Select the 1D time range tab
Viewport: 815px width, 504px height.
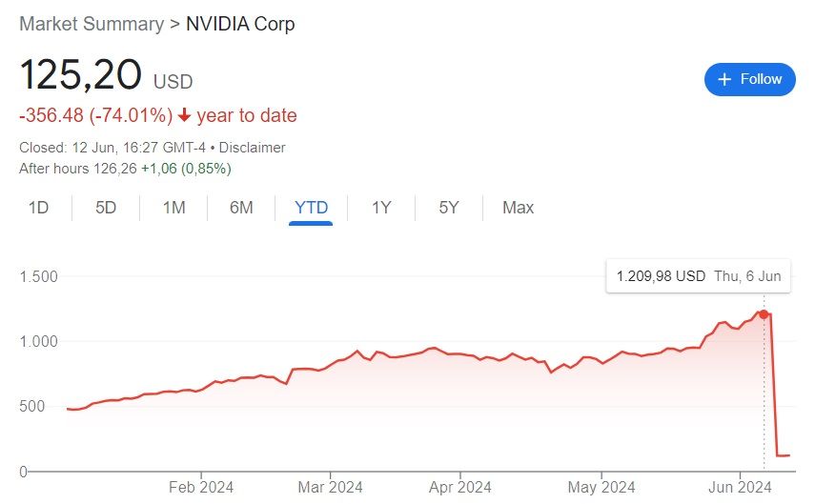(x=38, y=208)
